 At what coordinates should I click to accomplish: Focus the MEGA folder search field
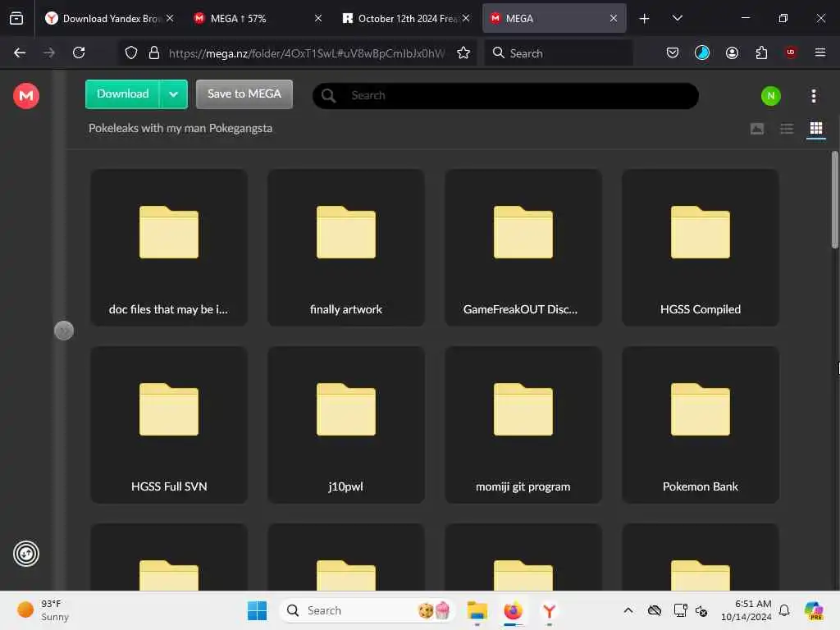point(505,96)
